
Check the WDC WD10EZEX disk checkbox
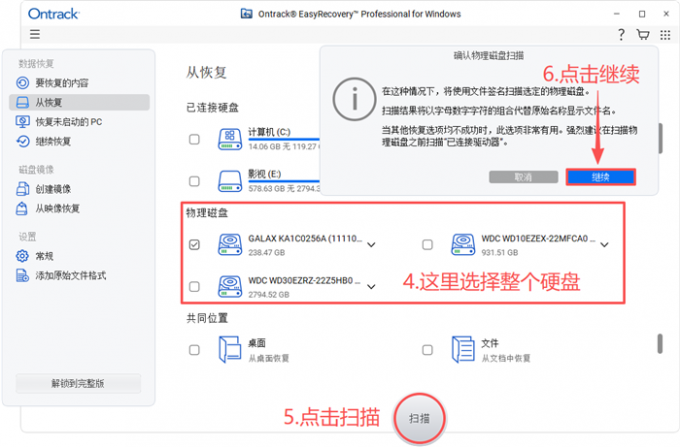(428, 245)
